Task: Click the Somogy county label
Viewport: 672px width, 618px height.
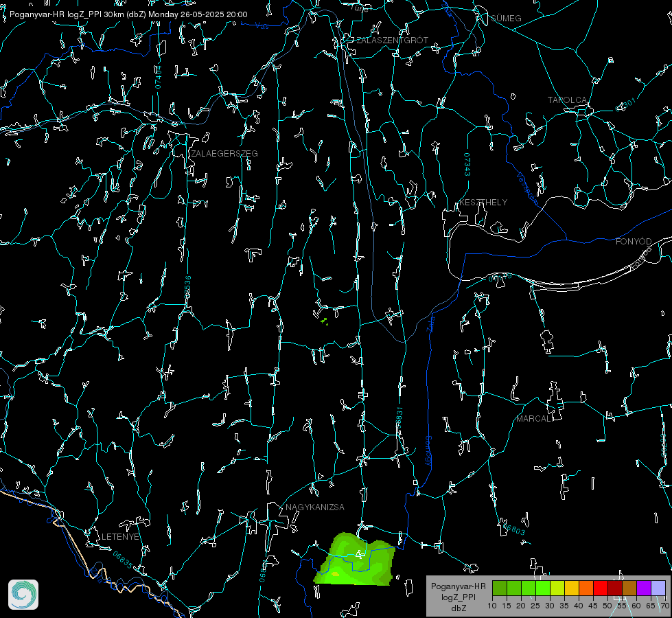Action: click(428, 451)
